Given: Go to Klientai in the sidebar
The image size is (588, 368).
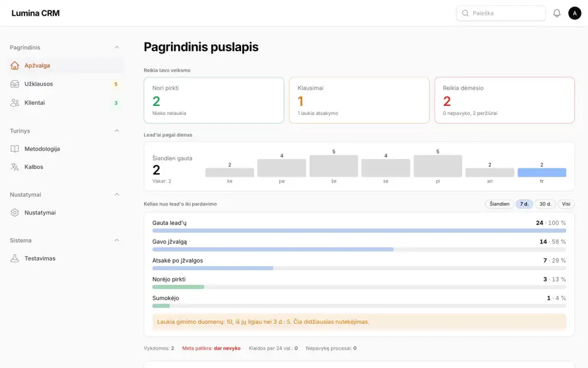Looking at the screenshot, I should click(x=66, y=102).
